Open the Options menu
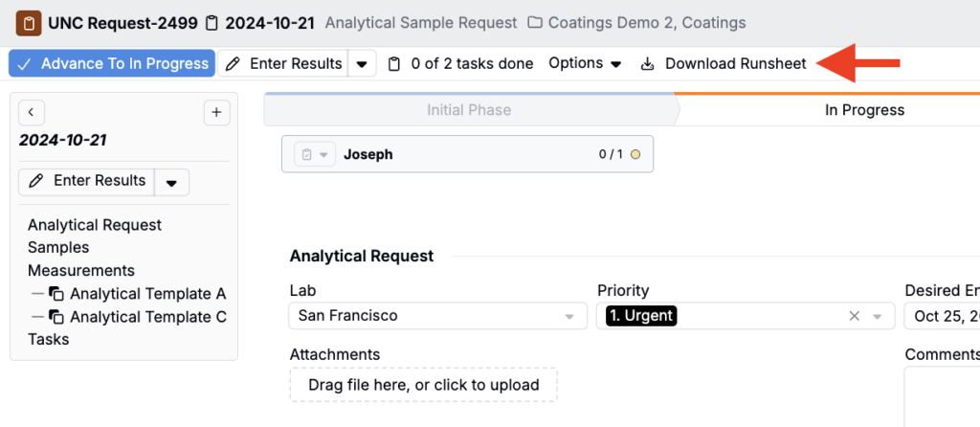Screen dimensions: 980x427 coord(585,63)
